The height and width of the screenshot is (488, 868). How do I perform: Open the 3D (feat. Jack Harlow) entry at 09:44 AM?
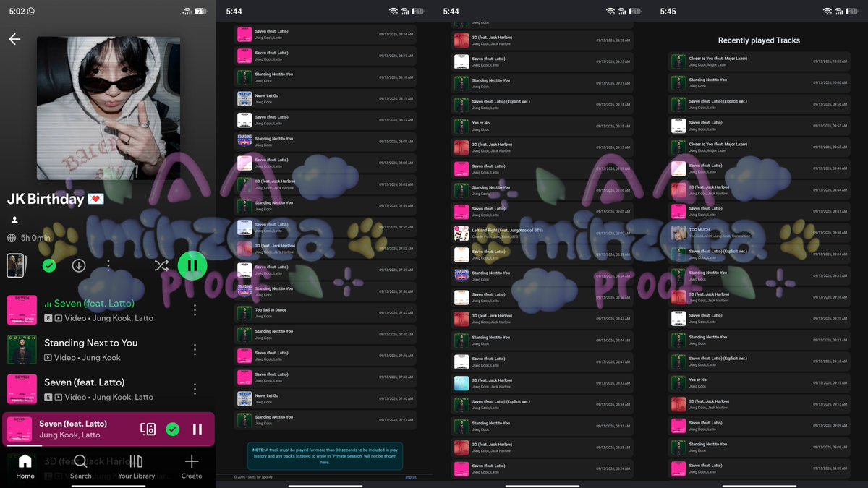[x=759, y=190]
